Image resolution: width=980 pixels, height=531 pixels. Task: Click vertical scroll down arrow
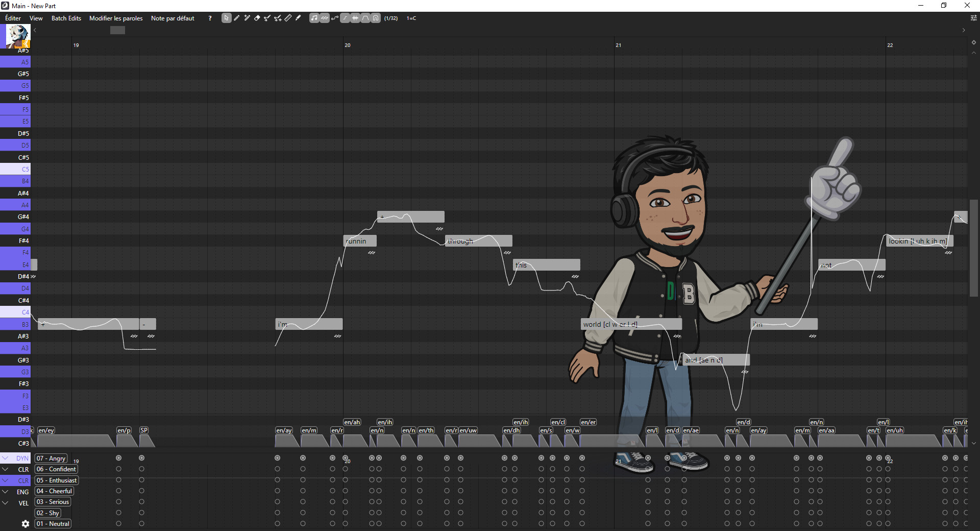click(x=973, y=443)
